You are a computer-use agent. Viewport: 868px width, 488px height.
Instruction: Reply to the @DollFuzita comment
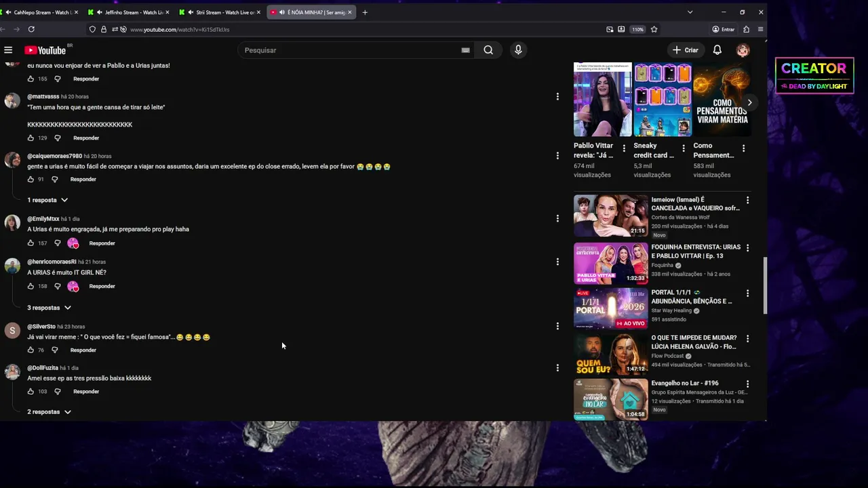pos(86,392)
